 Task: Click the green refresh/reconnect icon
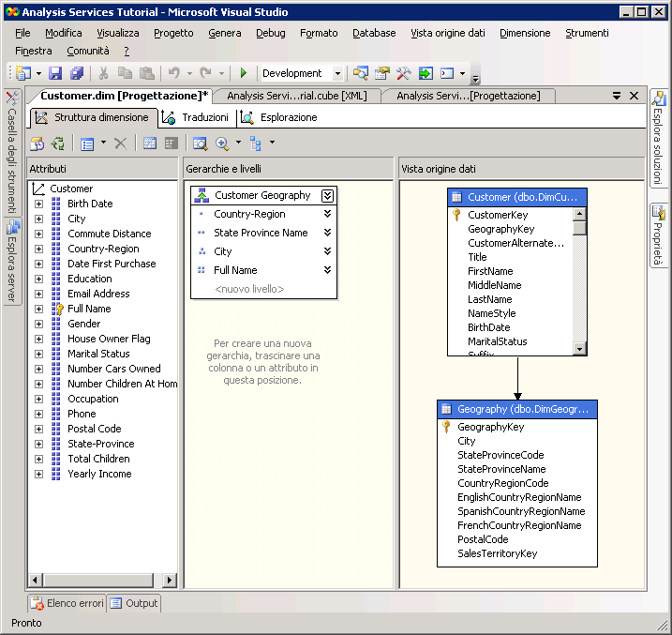[58, 144]
